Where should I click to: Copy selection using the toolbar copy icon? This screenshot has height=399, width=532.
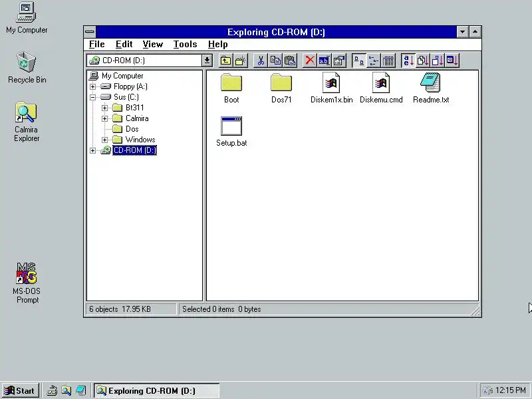[x=275, y=61]
